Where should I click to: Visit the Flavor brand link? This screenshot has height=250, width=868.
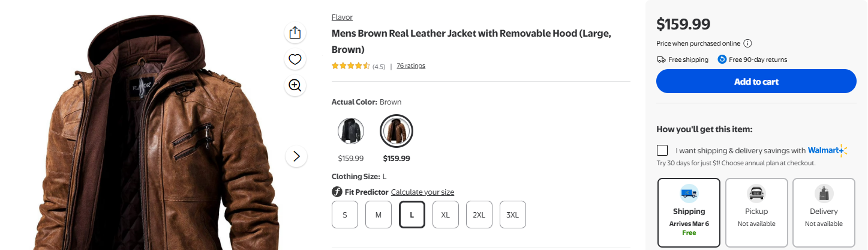342,17
